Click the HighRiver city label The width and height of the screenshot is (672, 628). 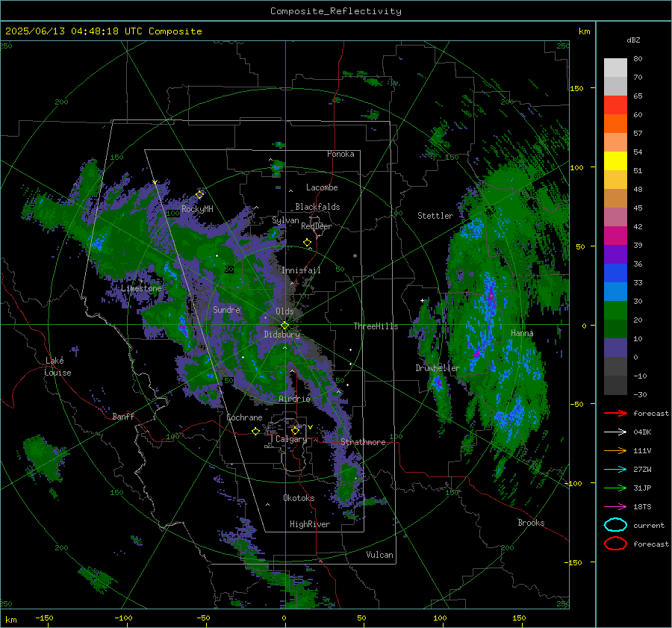click(310, 524)
